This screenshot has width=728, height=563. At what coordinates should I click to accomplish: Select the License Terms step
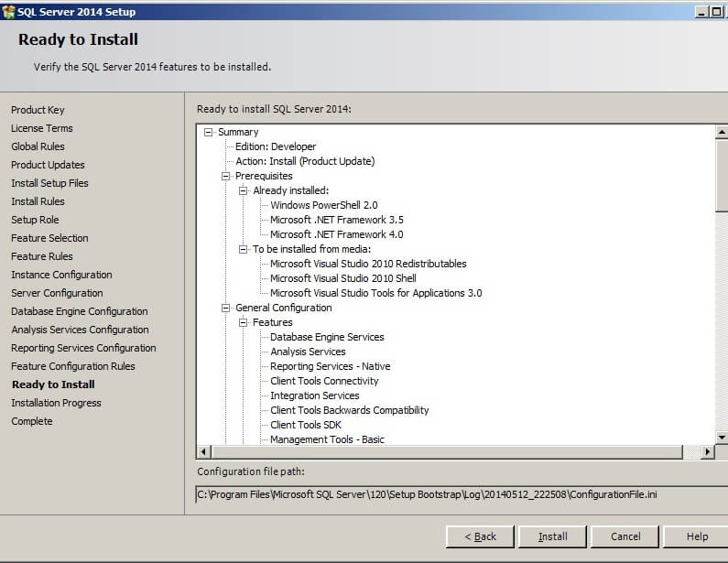pyautogui.click(x=42, y=128)
